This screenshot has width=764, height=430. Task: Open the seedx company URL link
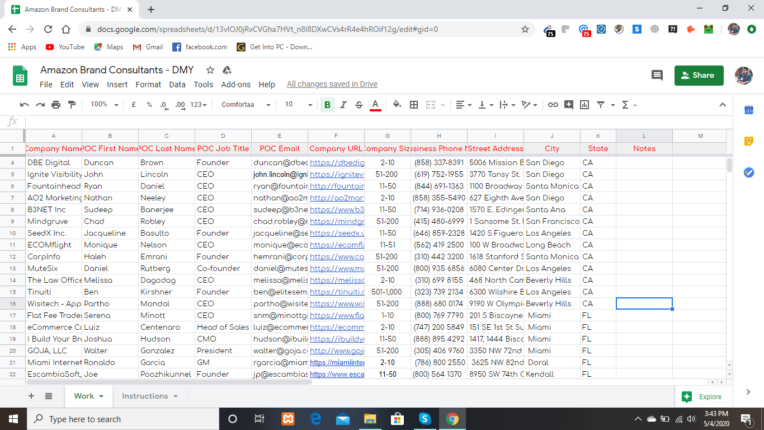(x=337, y=233)
